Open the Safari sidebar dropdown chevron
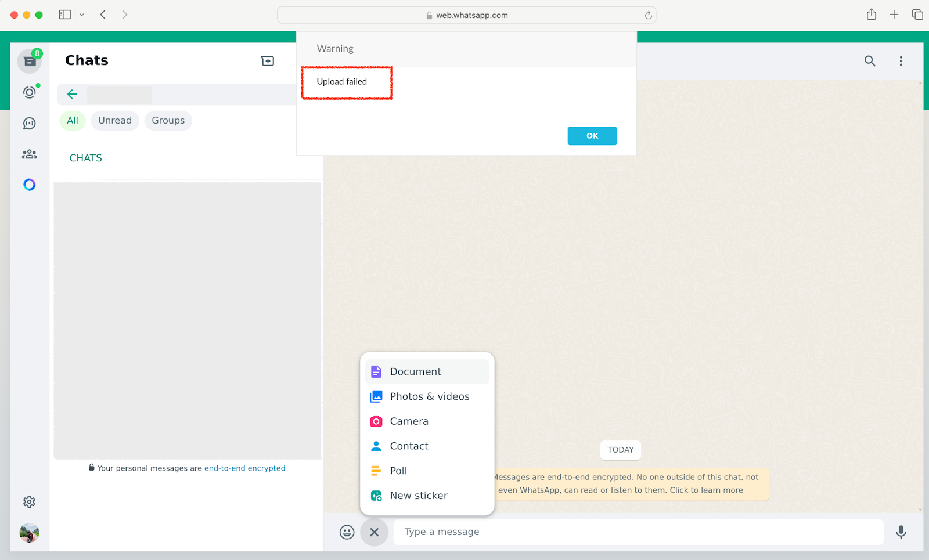 pos(82,15)
